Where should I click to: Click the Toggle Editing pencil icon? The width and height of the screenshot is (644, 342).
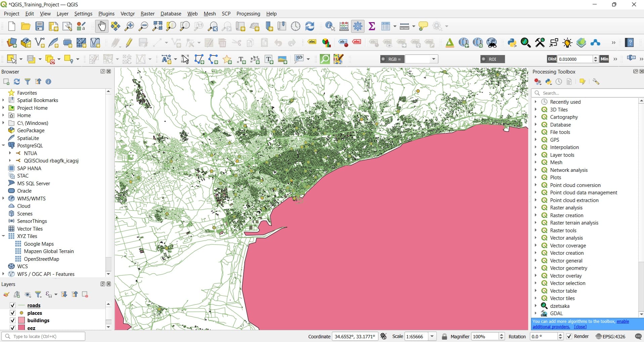[129, 43]
